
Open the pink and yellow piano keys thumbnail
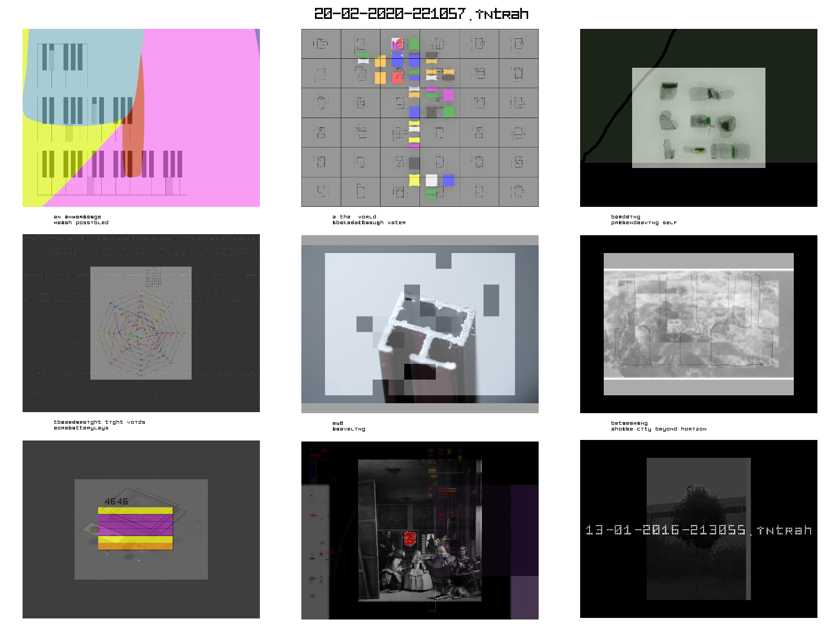pyautogui.click(x=141, y=118)
